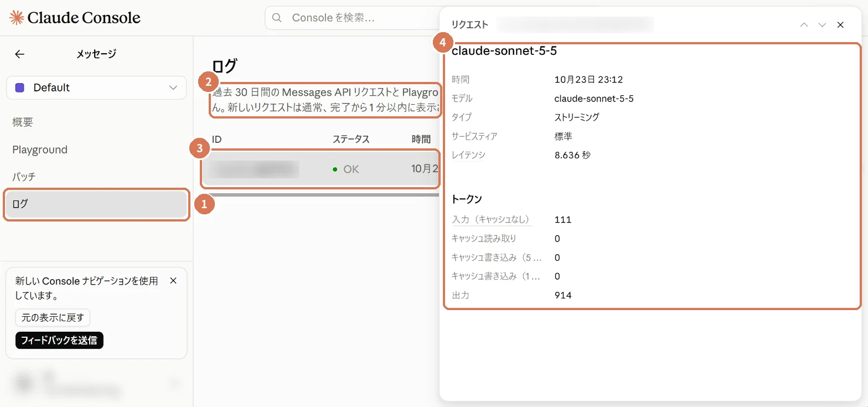Image resolution: width=868 pixels, height=407 pixels.
Task: Click the 元の表示に戻す button
Action: tap(53, 318)
